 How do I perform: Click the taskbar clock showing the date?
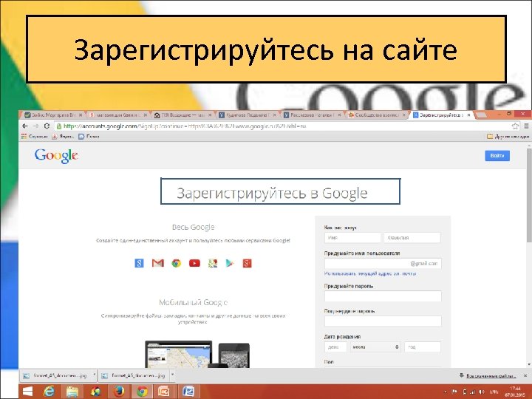click(x=515, y=392)
